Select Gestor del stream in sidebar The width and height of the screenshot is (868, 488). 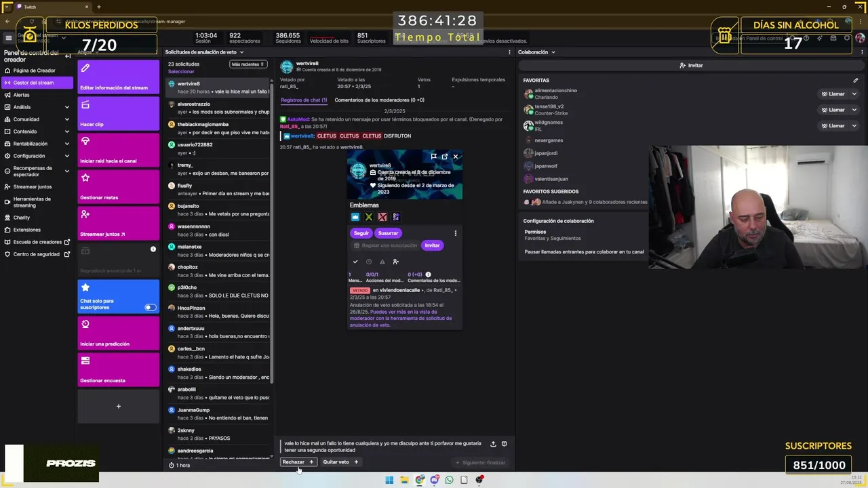click(x=37, y=83)
